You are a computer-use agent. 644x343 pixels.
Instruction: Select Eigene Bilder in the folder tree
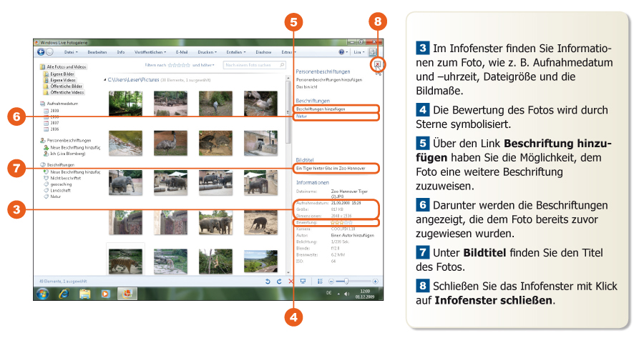(62, 73)
